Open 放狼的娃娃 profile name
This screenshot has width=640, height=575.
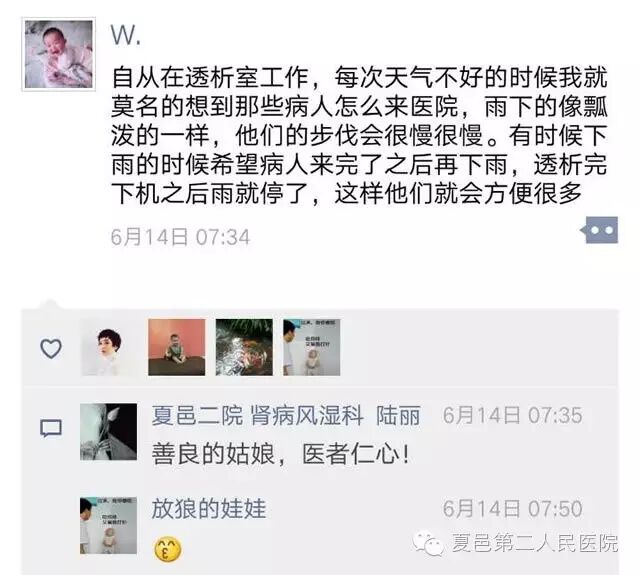click(x=209, y=509)
